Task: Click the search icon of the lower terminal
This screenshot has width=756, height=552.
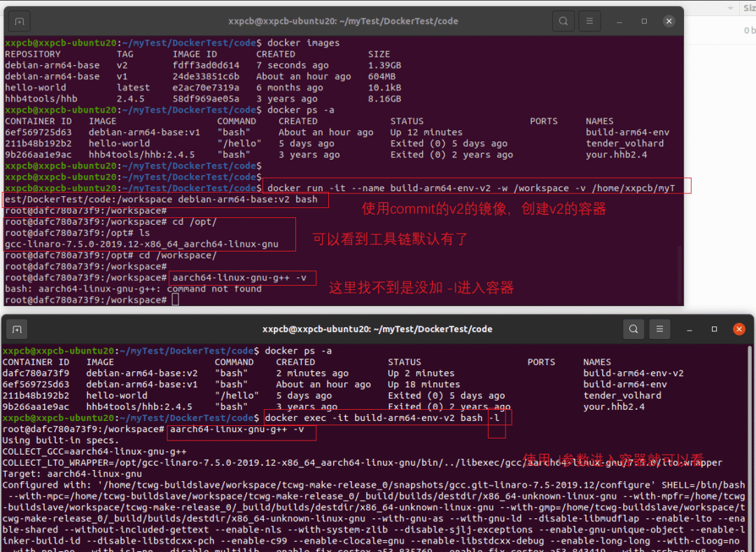Action: pyautogui.click(x=633, y=329)
